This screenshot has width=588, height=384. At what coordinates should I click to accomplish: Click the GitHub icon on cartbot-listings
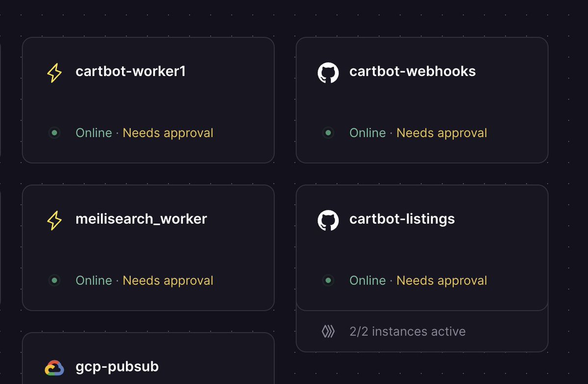pos(328,220)
